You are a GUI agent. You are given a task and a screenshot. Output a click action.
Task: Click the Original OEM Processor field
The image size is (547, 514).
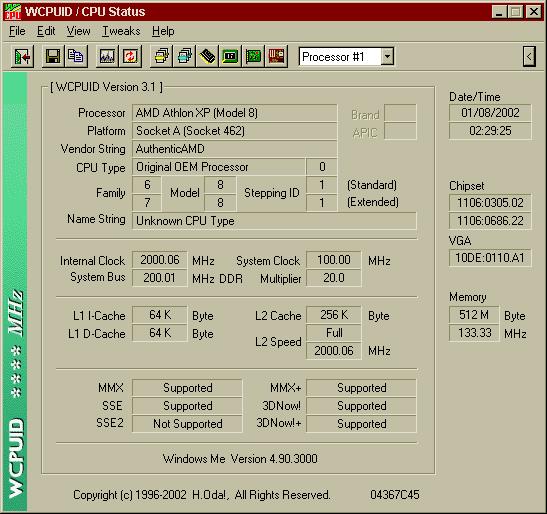218,167
